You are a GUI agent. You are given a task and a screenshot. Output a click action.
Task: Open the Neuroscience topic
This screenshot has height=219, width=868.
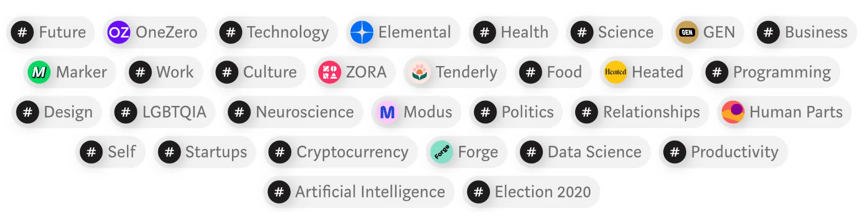click(x=304, y=112)
